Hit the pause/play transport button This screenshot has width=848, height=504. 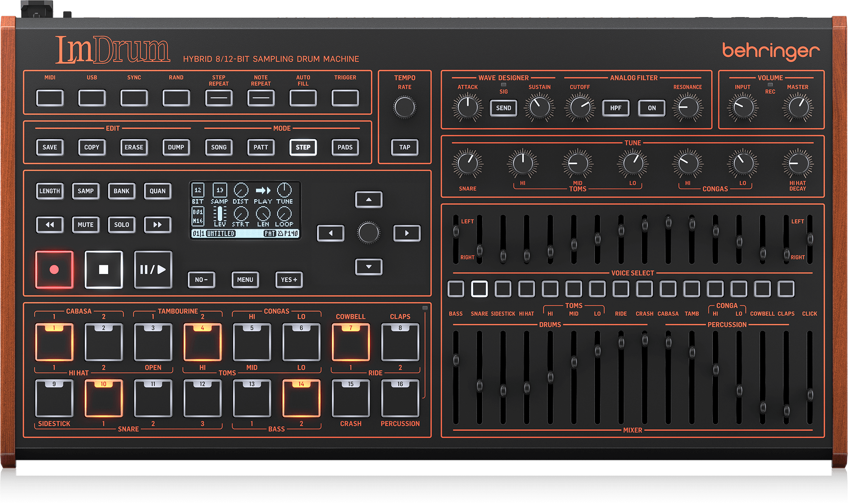pyautogui.click(x=153, y=269)
